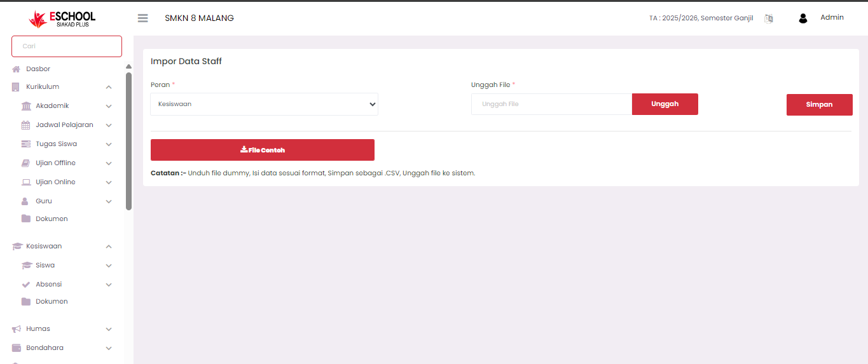Click the Jadwal Pelajaran calendar icon
Image resolution: width=868 pixels, height=364 pixels.
click(26, 125)
